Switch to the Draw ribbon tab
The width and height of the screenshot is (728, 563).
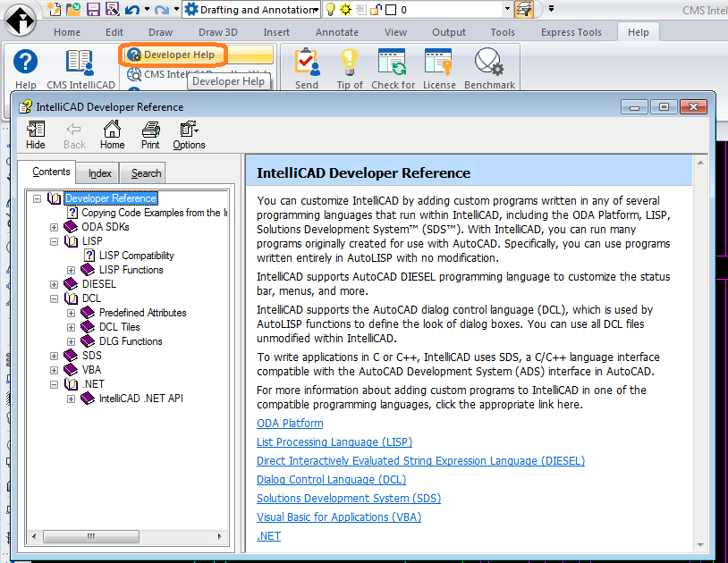pos(161,32)
